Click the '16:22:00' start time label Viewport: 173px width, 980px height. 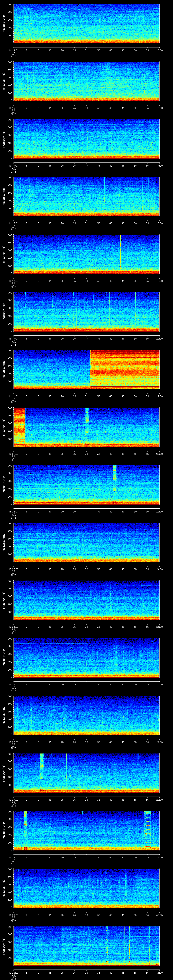pos(13,511)
